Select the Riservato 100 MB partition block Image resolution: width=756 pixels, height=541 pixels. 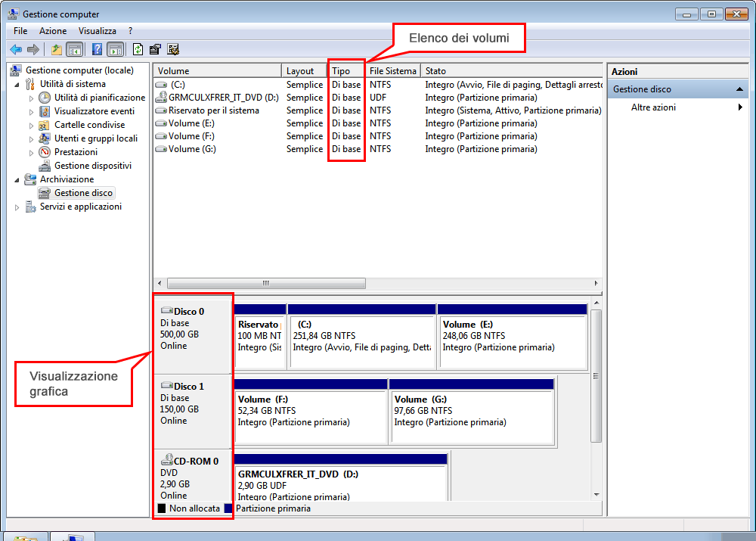tap(260, 337)
